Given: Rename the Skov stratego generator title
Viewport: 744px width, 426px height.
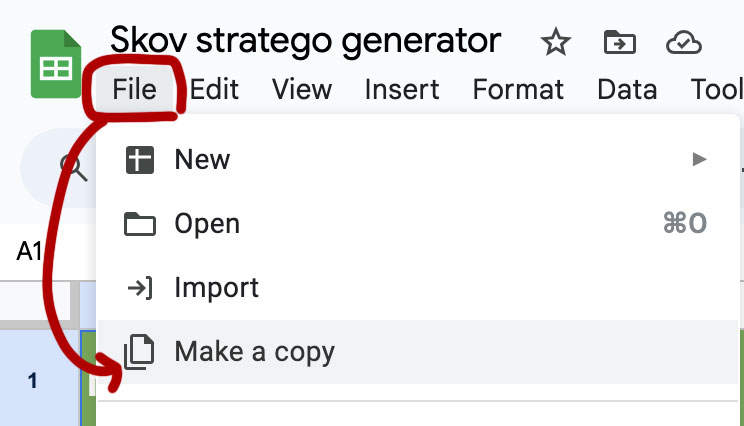Looking at the screenshot, I should click(305, 40).
